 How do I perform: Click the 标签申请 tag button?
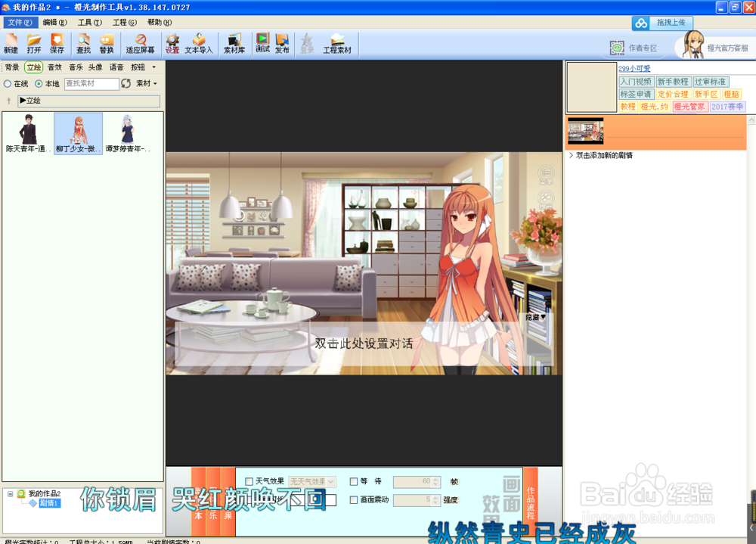(x=636, y=94)
